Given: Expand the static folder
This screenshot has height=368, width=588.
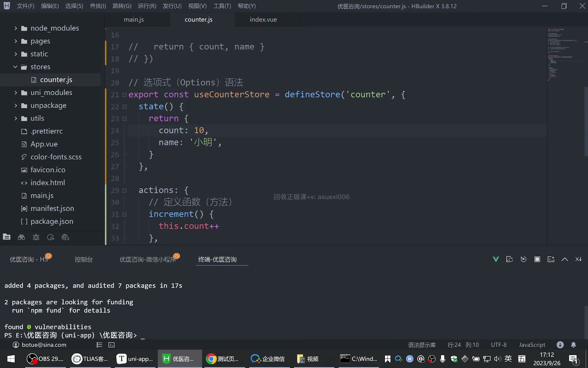Looking at the screenshot, I should click(16, 54).
